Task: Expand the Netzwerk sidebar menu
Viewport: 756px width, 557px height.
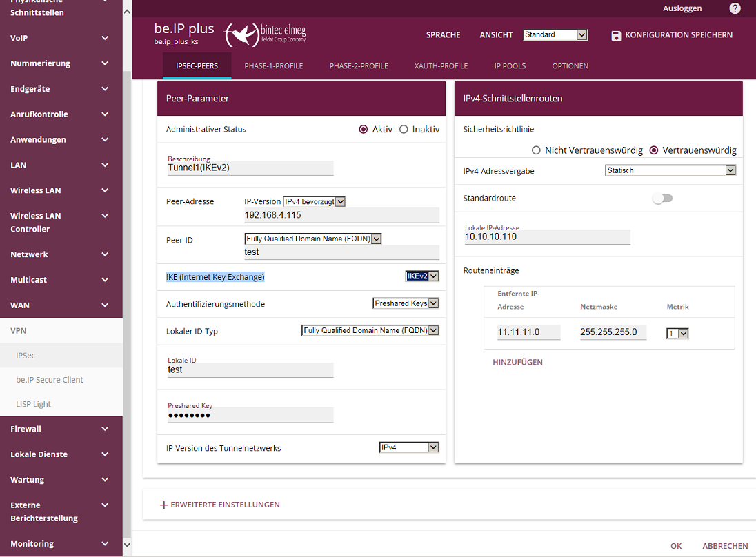Action: [61, 254]
